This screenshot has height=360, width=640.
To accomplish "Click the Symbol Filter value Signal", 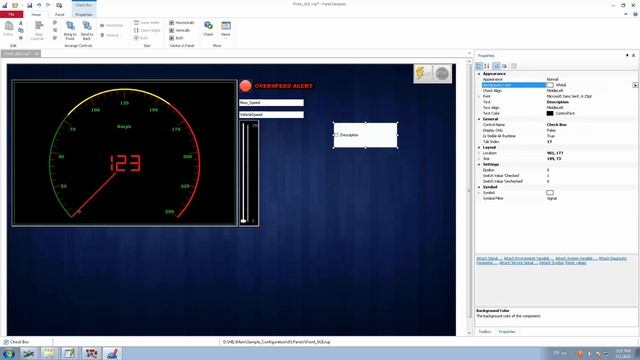I will tap(552, 198).
